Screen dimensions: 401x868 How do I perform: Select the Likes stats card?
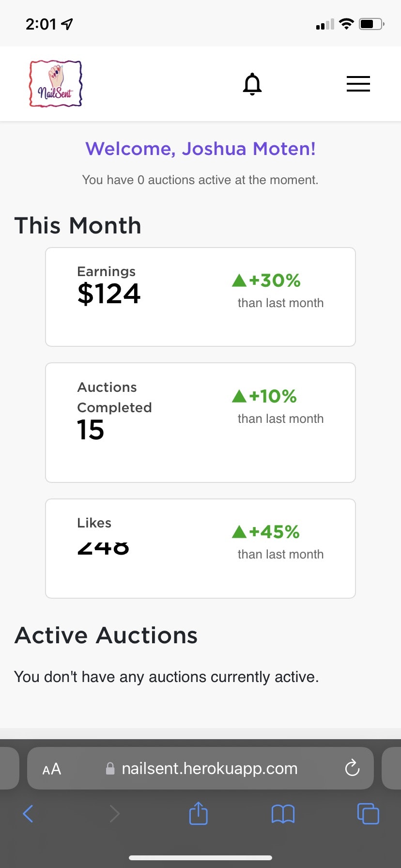tap(200, 548)
